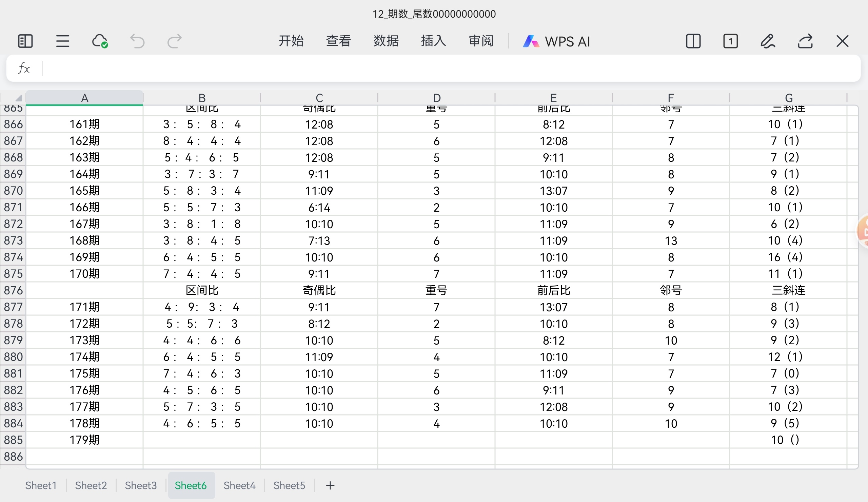Undo the last action
The width and height of the screenshot is (868, 502).
coord(137,41)
